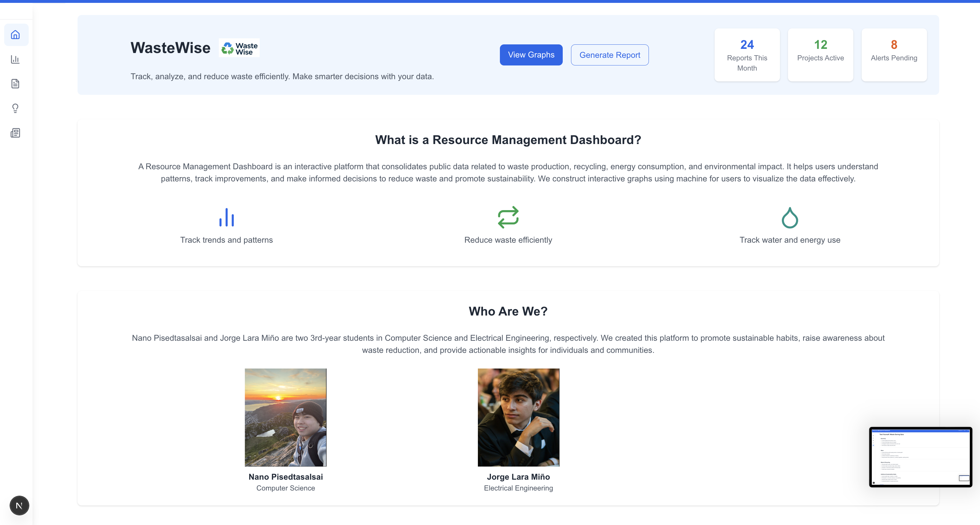This screenshot has height=525, width=980.
Task: Click Jorge Lara Miño's photo
Action: click(x=518, y=417)
